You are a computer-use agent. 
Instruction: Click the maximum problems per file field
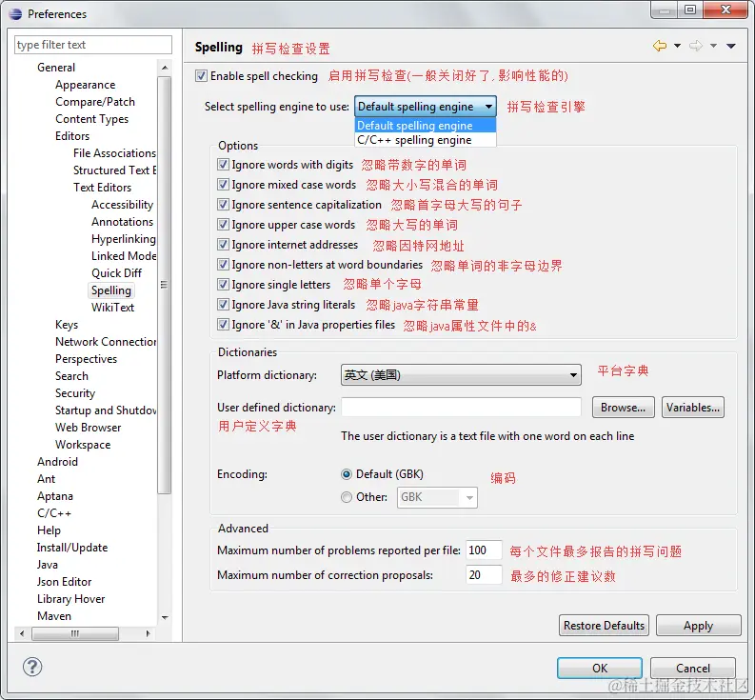(484, 550)
